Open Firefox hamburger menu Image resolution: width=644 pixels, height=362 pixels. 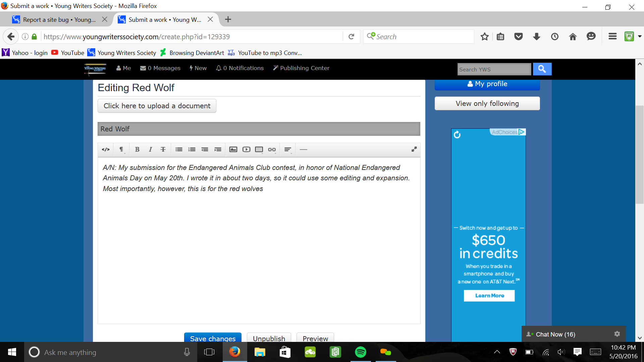pyautogui.click(x=612, y=37)
